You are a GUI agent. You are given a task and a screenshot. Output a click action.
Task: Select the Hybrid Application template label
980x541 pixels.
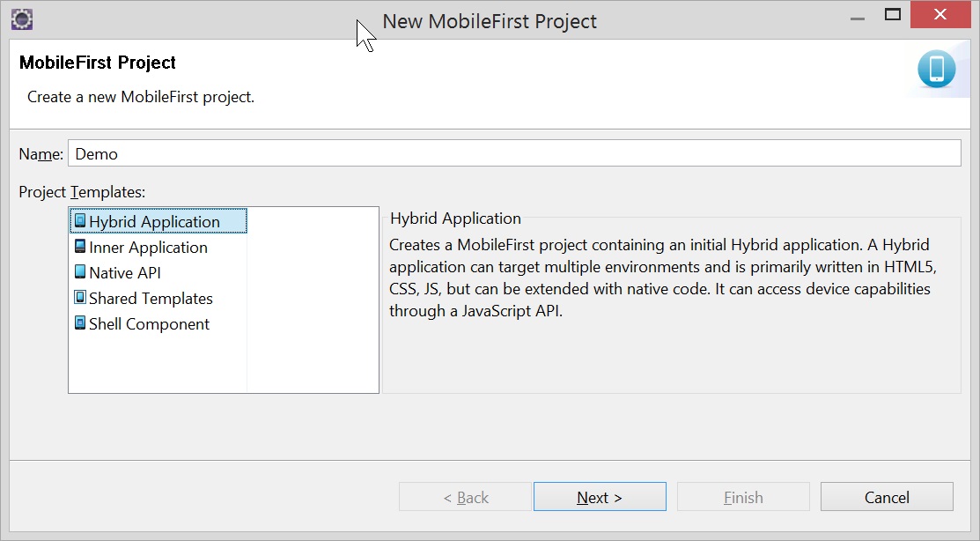(x=154, y=222)
